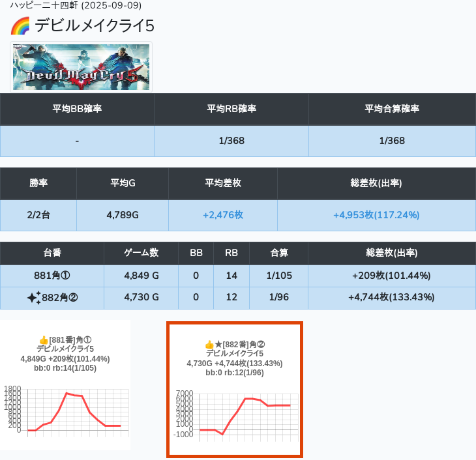
Task: Click the thumbs-up icon on the 882番 chart card
Action: coord(209,344)
